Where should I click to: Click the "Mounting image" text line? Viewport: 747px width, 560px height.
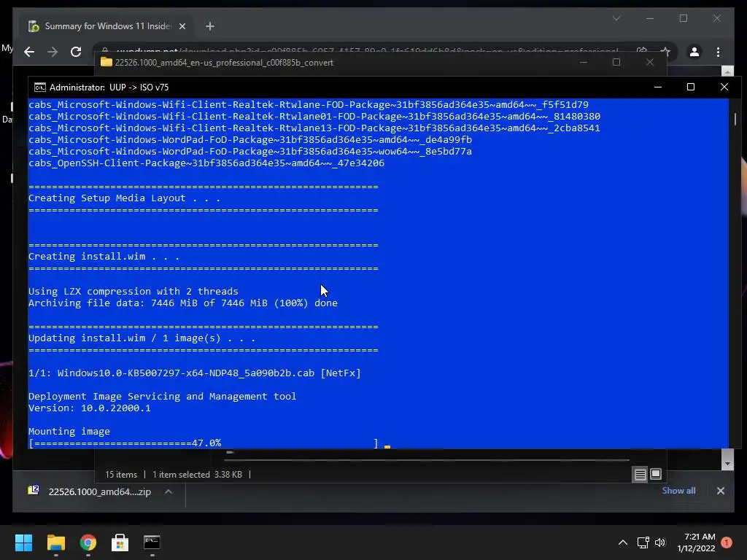pos(69,432)
